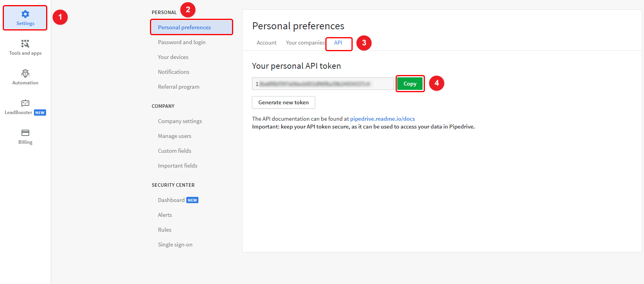Viewport: 644px width, 284px height.
Task: Open Single sign-on settings
Action: 175,245
